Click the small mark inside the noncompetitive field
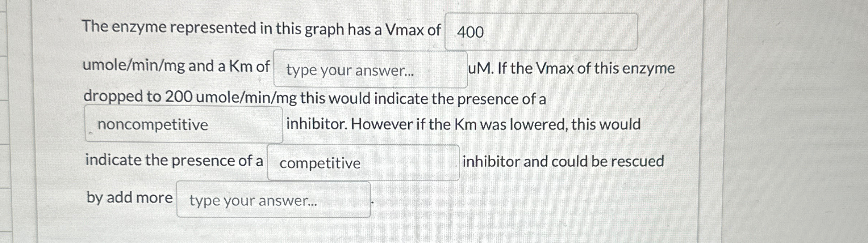The image size is (868, 243). pos(90,133)
